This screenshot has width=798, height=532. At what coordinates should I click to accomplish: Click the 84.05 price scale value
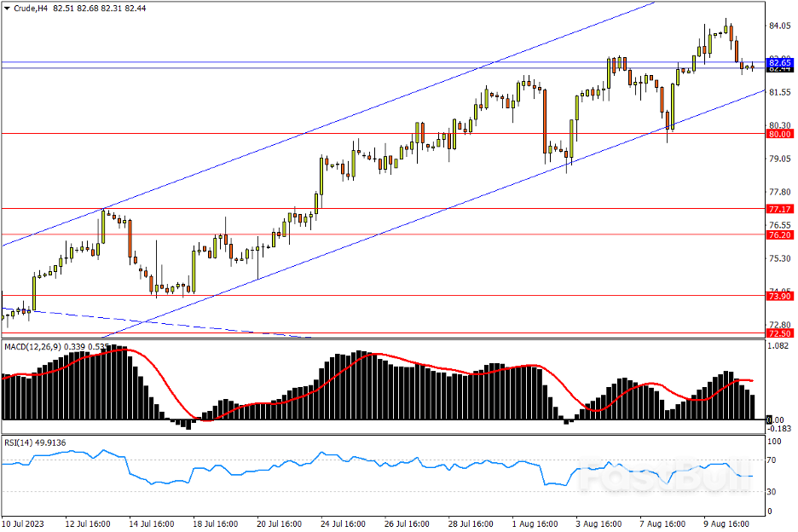779,26
